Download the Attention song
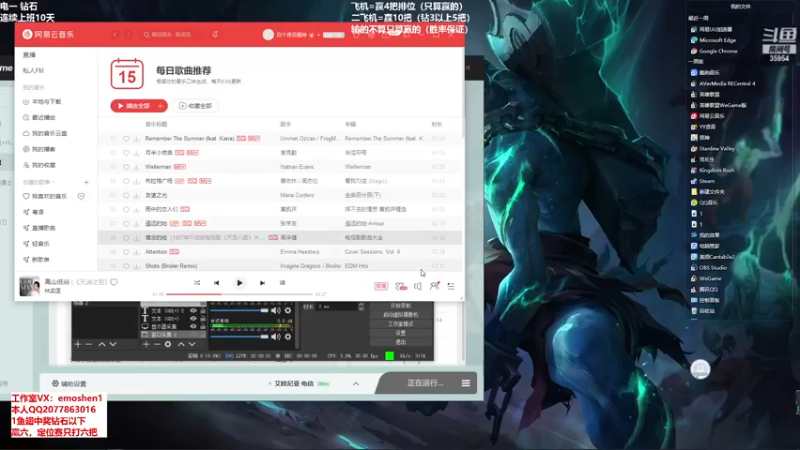The width and height of the screenshot is (800, 450). [x=136, y=252]
